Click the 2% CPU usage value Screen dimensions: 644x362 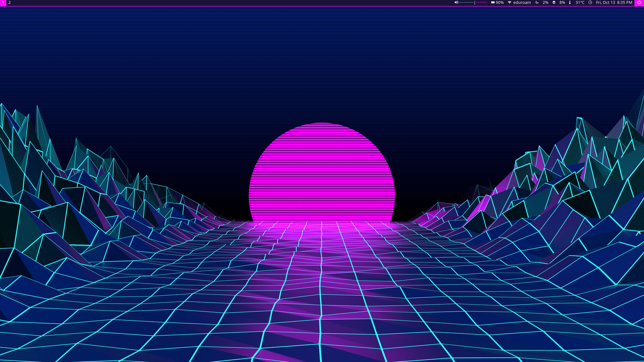546,3
